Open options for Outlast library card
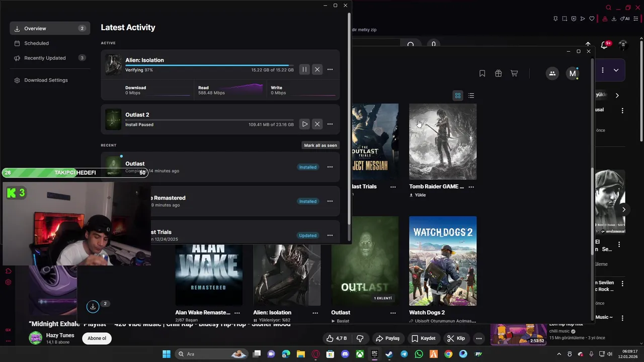The width and height of the screenshot is (644, 362). pos(393,313)
